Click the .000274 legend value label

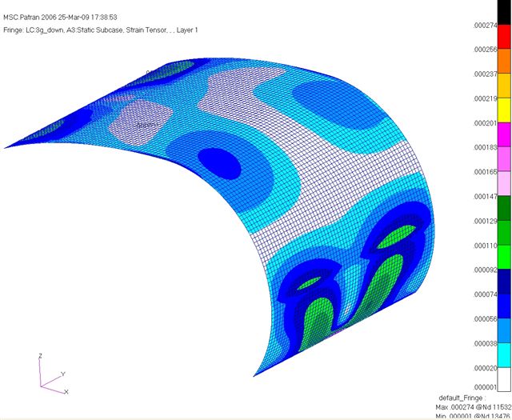(486, 25)
